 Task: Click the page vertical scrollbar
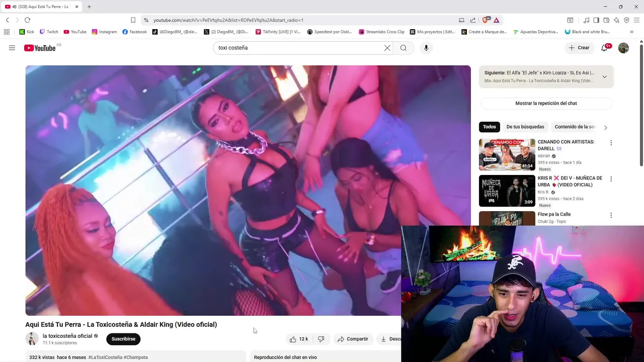coord(641,106)
